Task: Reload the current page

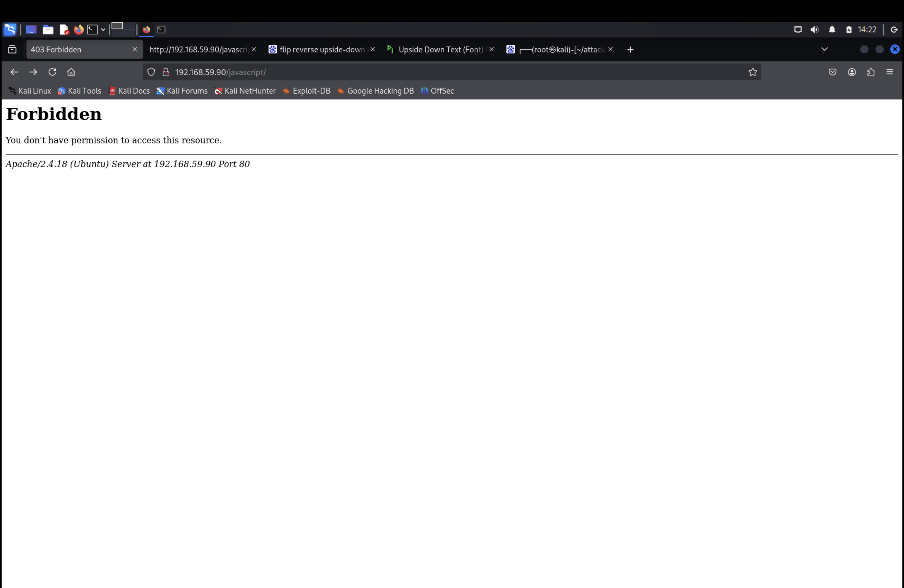Action: (x=52, y=72)
